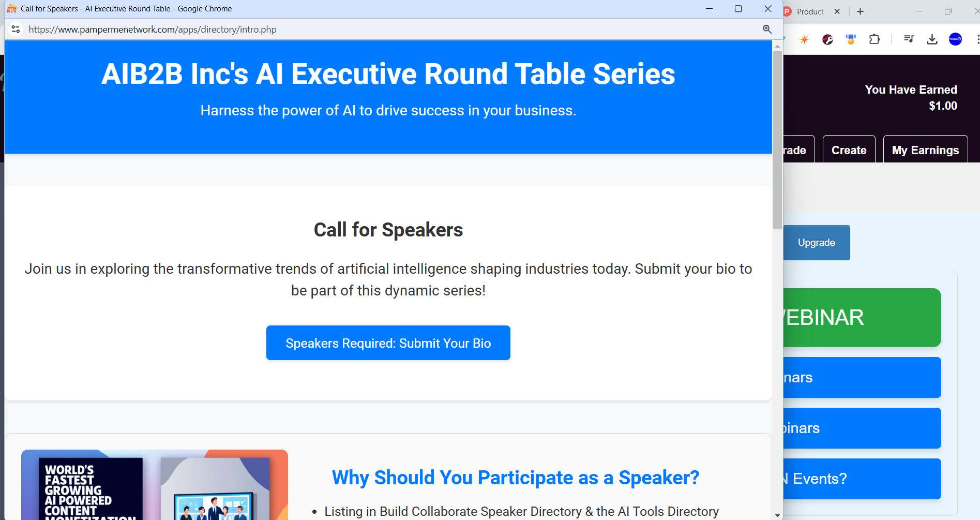The image size is (980, 520).
Task: Open the Downloads arrow icon
Action: [x=932, y=39]
